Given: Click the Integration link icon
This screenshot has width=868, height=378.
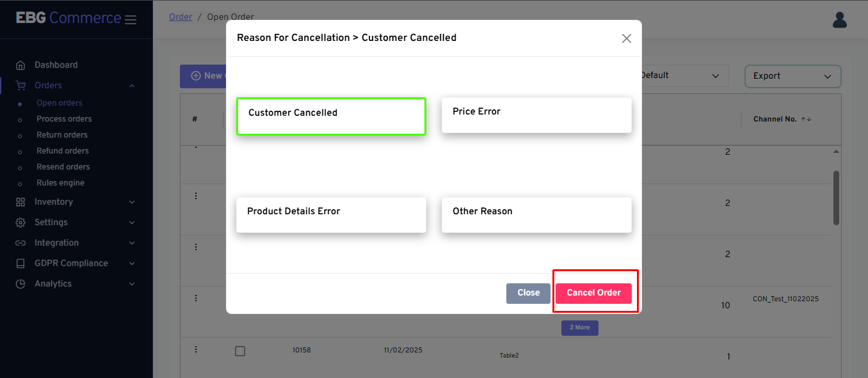Looking at the screenshot, I should pyautogui.click(x=20, y=243).
